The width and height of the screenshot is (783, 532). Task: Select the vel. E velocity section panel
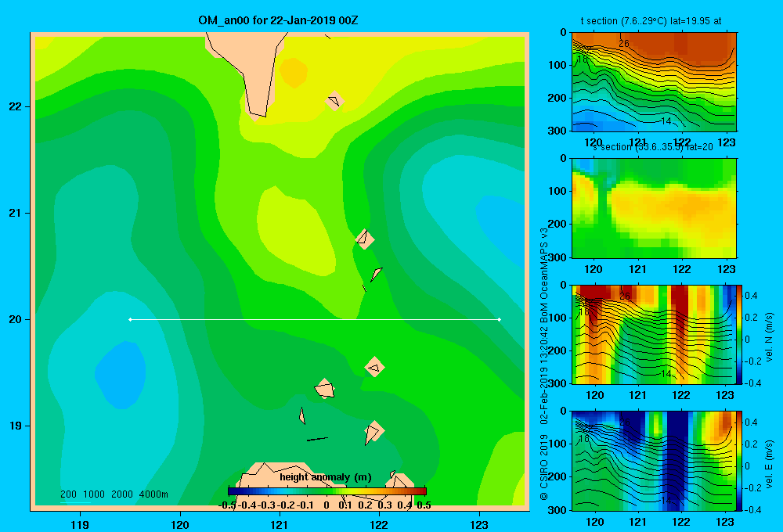point(654,461)
